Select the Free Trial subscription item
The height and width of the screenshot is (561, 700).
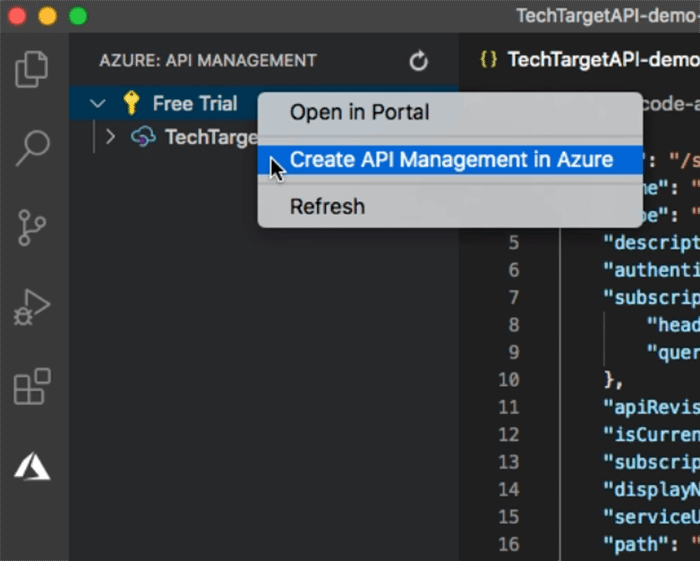pos(194,104)
